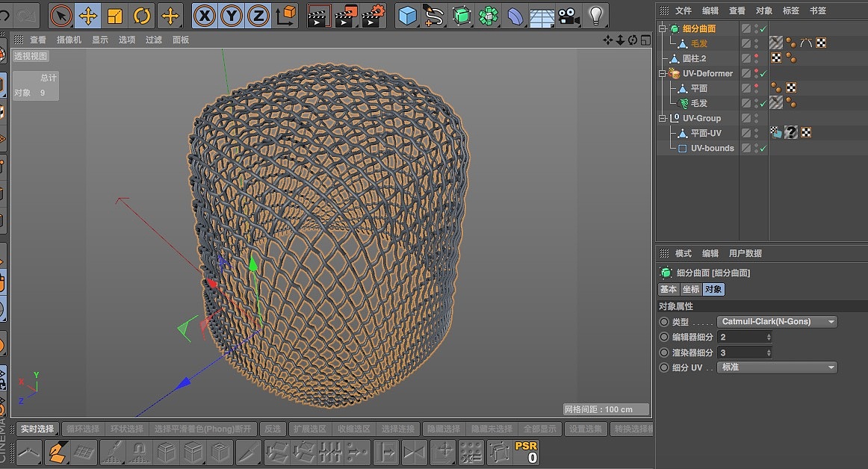Switch to the 对象 attribute tab
This screenshot has width=868, height=469.
pyautogui.click(x=713, y=289)
